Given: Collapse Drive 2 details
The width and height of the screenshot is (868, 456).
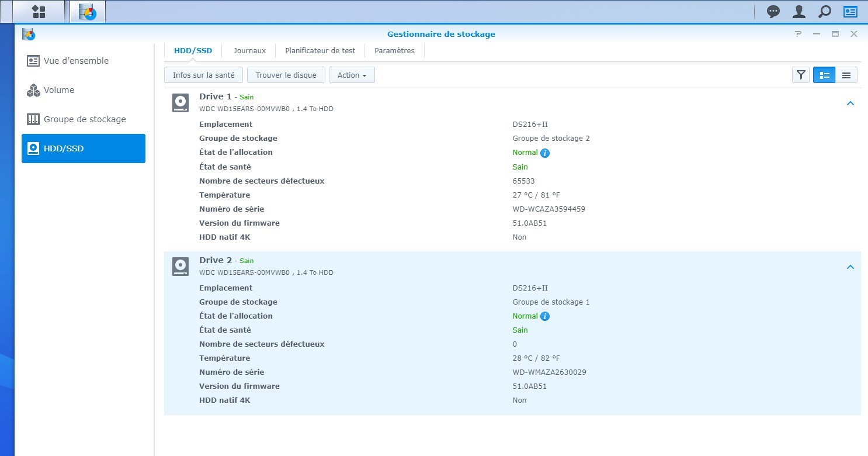Looking at the screenshot, I should [x=850, y=267].
